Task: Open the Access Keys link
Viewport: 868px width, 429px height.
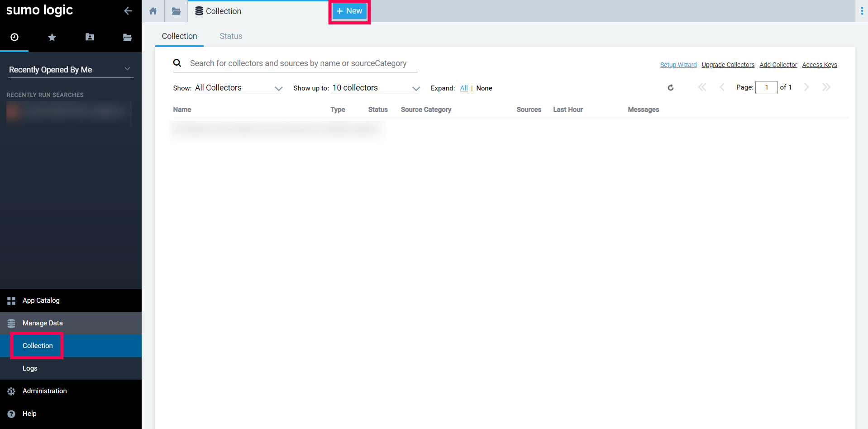Action: click(820, 65)
